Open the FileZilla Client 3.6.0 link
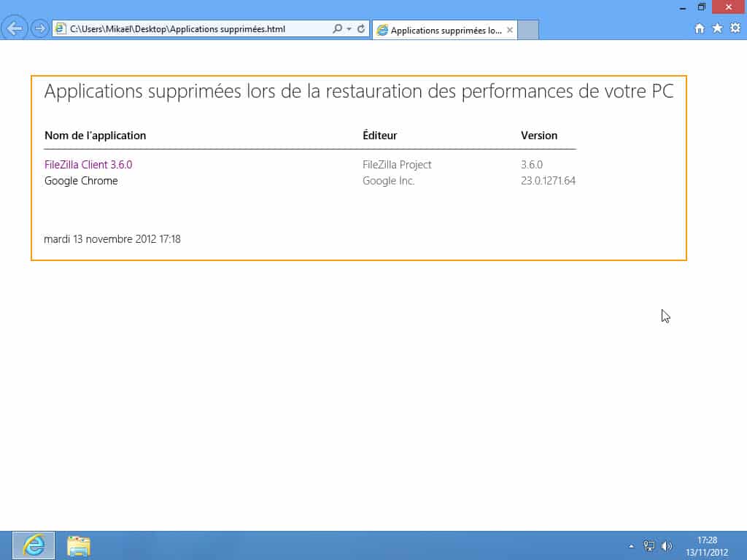This screenshot has width=747, height=560. (x=88, y=164)
